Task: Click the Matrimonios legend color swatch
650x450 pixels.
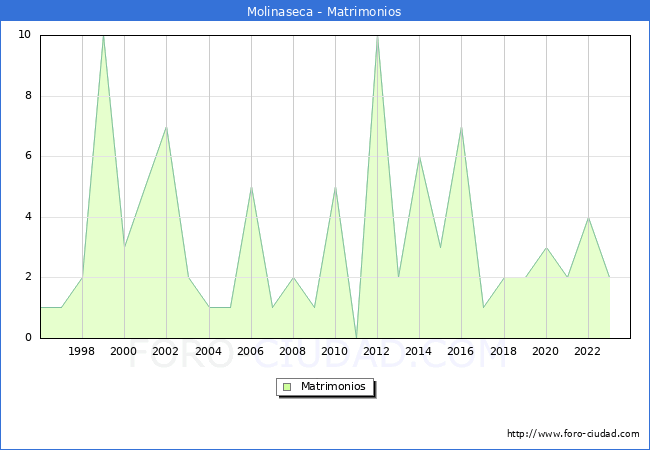Action: (x=287, y=387)
